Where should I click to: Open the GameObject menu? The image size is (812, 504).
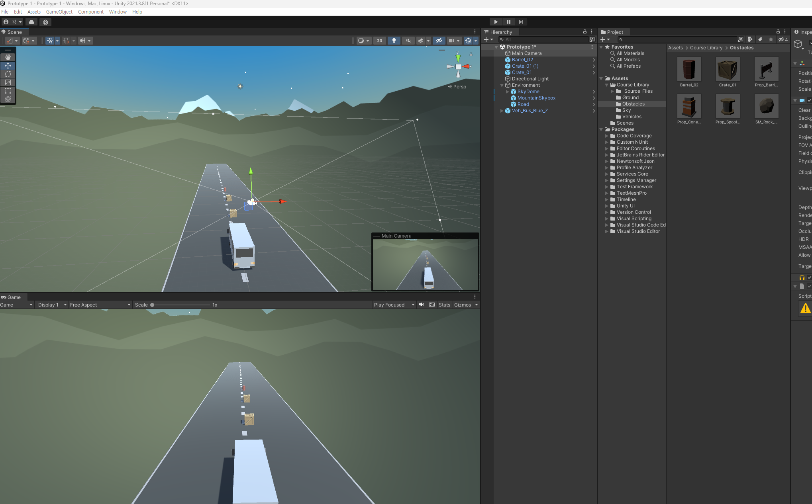59,12
